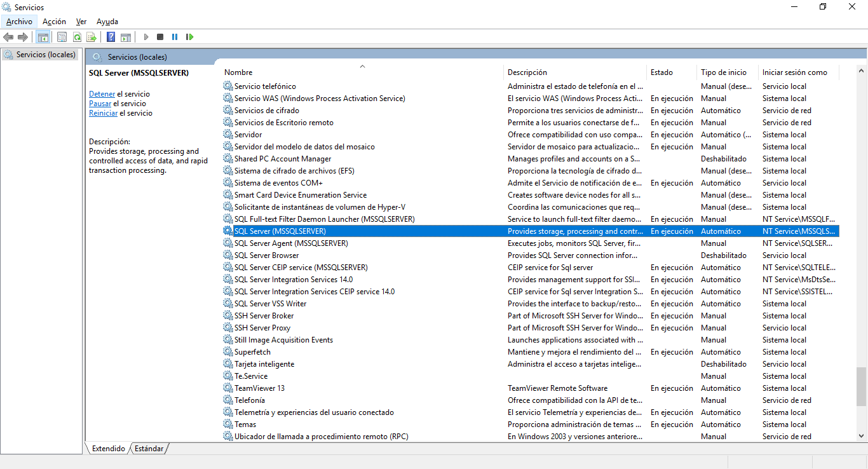Click gear icon of Telefonía service
Screen dimensions: 868x469
coord(228,400)
